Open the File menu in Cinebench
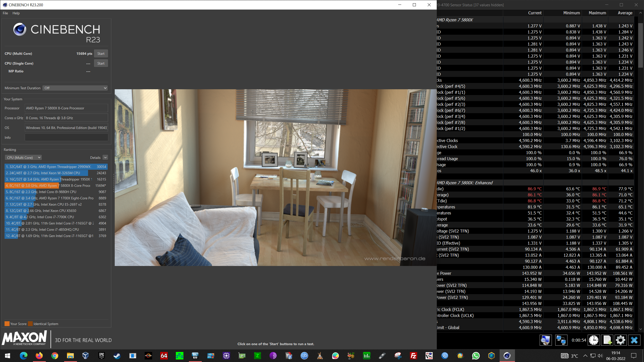The height and width of the screenshot is (362, 644). coord(5,13)
